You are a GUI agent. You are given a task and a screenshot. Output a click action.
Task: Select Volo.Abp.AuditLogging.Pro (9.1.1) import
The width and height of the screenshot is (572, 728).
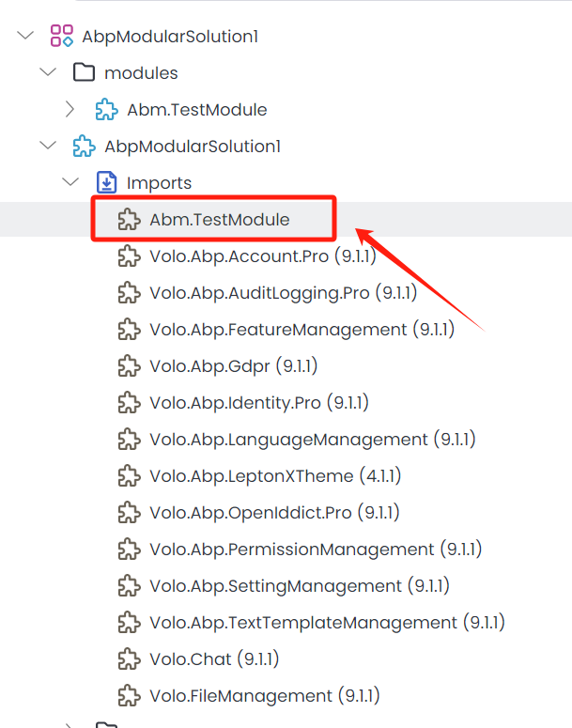[283, 293]
